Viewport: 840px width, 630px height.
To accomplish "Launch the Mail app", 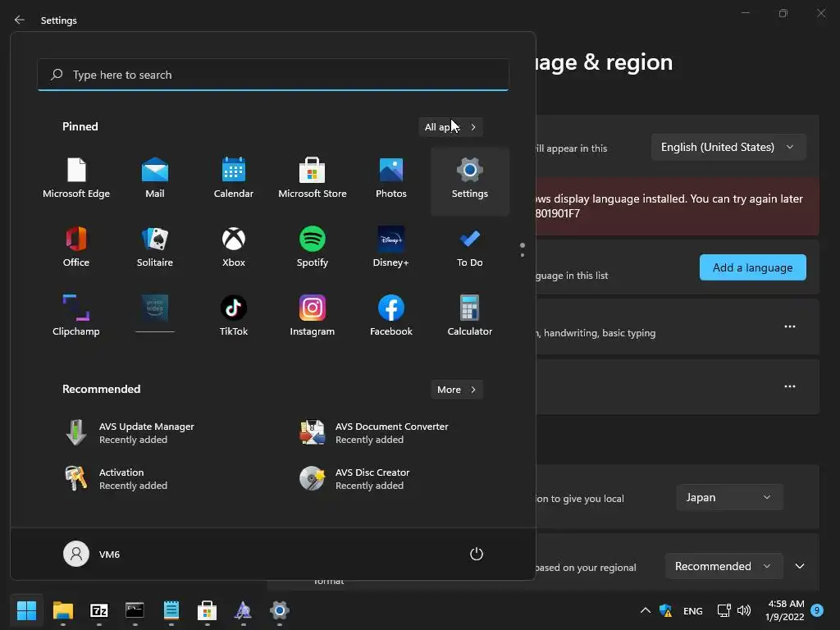I will (155, 178).
